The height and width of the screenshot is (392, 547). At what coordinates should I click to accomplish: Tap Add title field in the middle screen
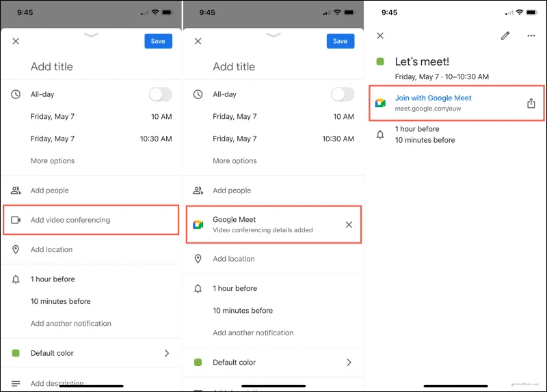pyautogui.click(x=234, y=66)
